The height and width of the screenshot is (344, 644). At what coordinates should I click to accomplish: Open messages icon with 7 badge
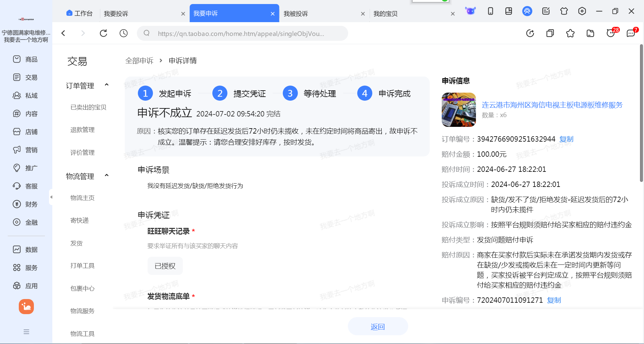click(x=632, y=33)
